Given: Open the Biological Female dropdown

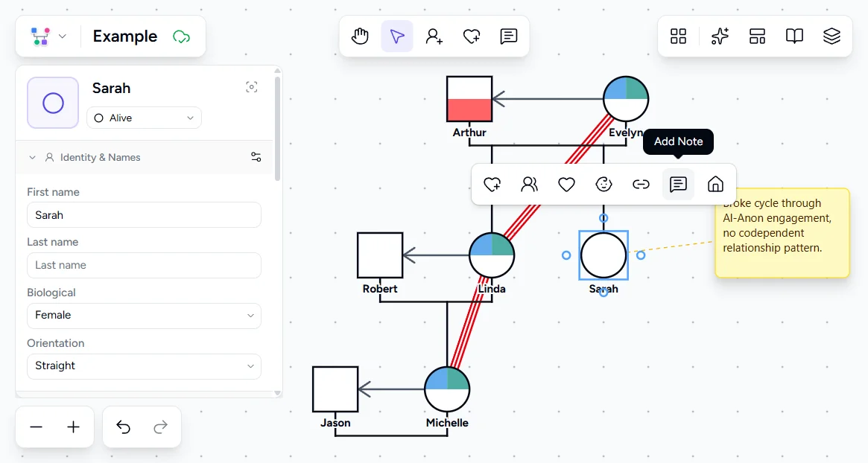Looking at the screenshot, I should [144, 316].
